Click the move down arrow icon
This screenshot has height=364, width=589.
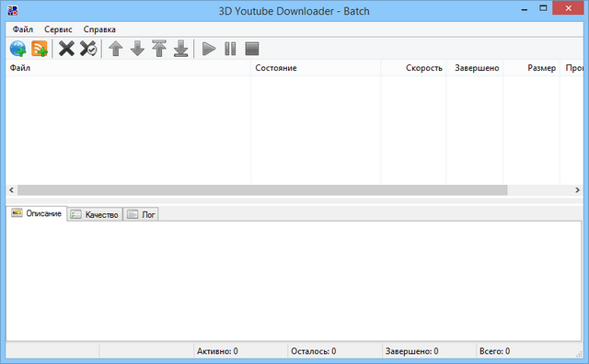(137, 49)
